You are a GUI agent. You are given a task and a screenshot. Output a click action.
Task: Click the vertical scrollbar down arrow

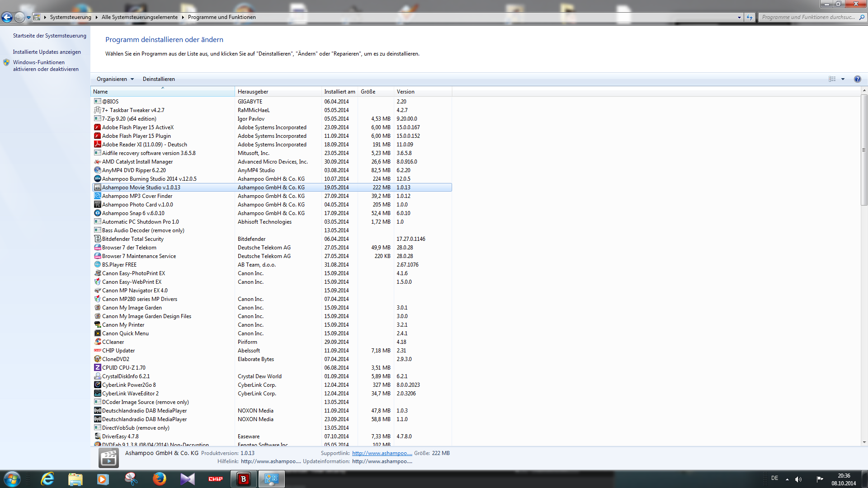point(864,442)
